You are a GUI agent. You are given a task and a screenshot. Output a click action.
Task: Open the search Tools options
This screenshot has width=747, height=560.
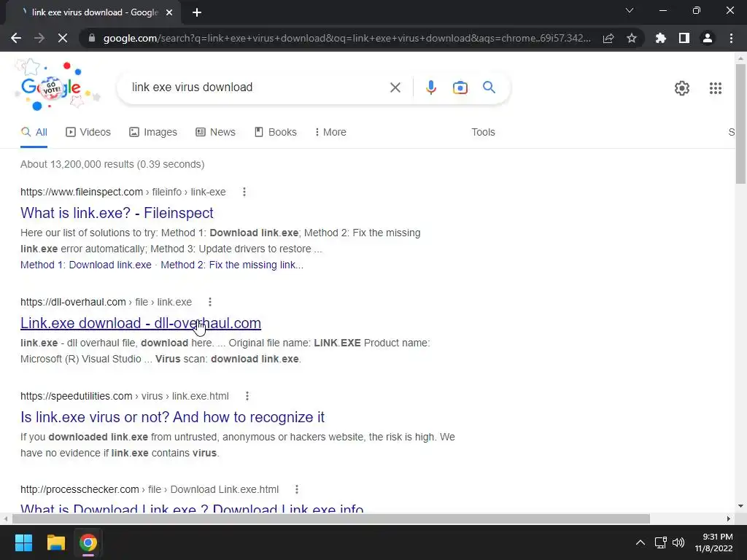(483, 132)
